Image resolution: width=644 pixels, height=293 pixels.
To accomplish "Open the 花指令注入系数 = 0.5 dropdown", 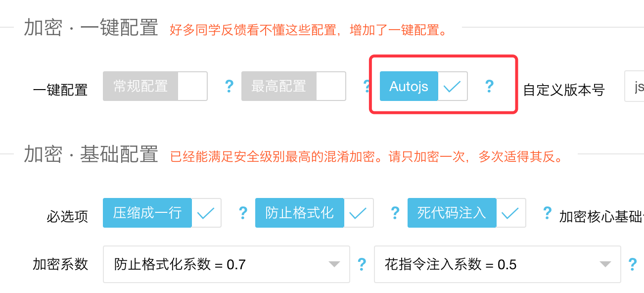I will (498, 264).
